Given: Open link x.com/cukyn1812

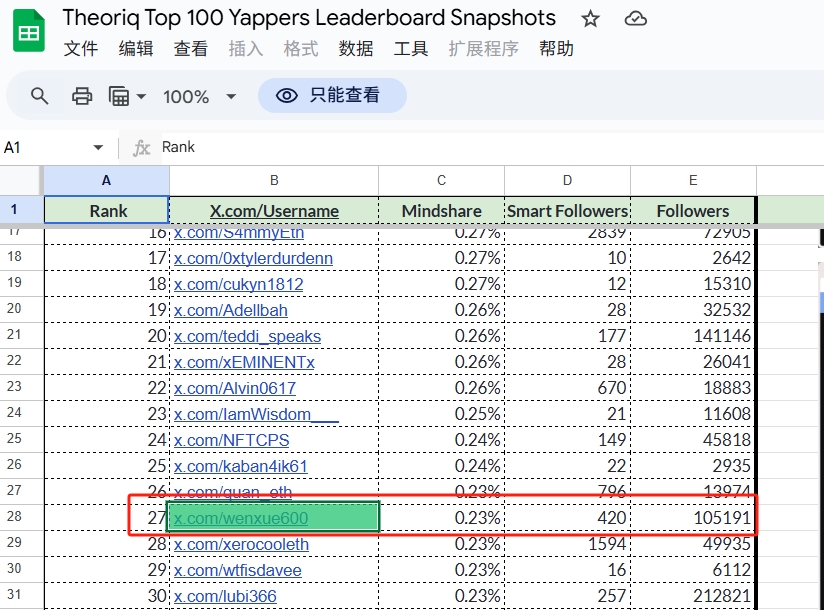Looking at the screenshot, I should pyautogui.click(x=239, y=284).
